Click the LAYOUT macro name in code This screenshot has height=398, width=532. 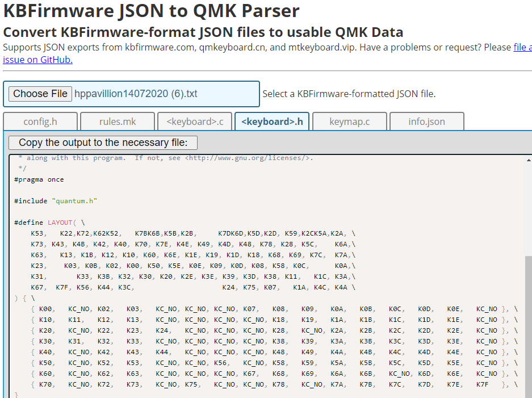tap(60, 223)
